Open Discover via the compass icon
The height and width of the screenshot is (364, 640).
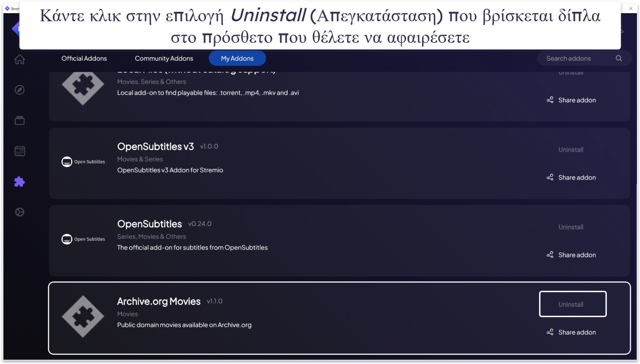(20, 90)
